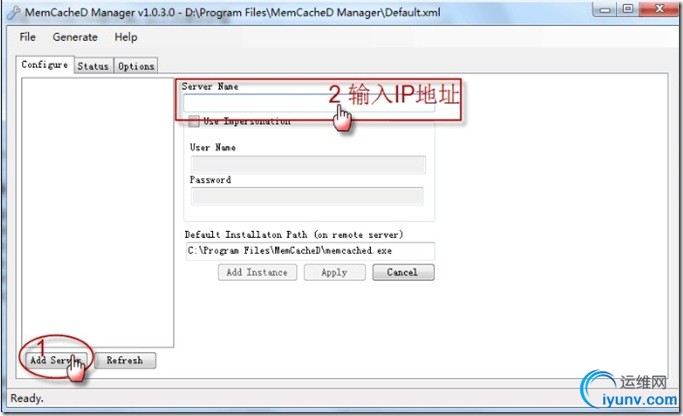Switch to the Options tab

(136, 66)
